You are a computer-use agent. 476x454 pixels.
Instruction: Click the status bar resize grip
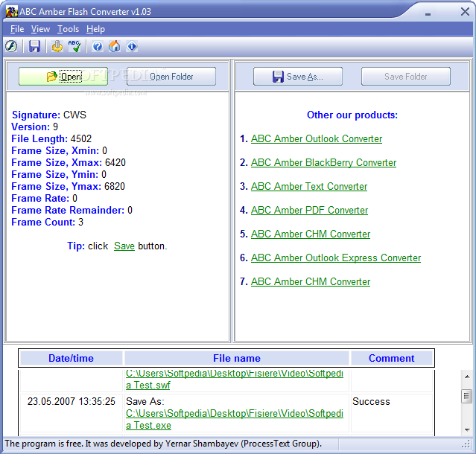coord(466,444)
